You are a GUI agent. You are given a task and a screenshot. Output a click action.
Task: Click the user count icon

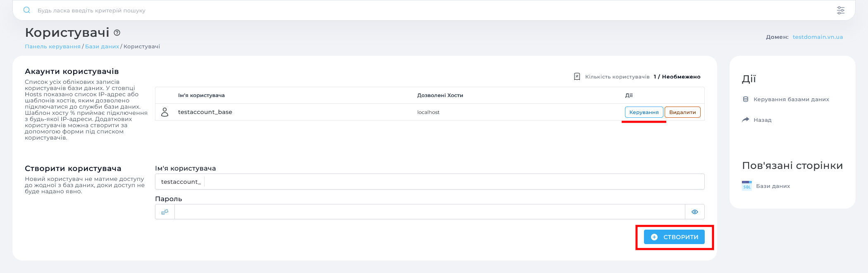tap(577, 76)
